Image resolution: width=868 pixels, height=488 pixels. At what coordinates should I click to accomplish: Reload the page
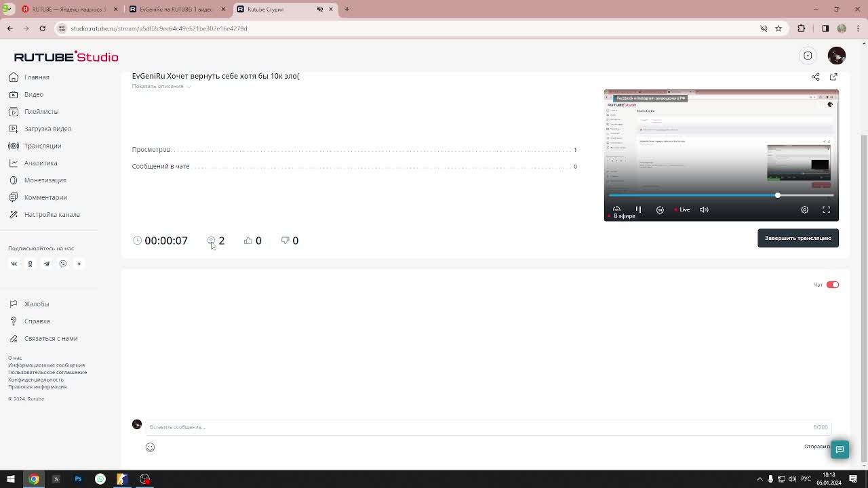click(42, 28)
